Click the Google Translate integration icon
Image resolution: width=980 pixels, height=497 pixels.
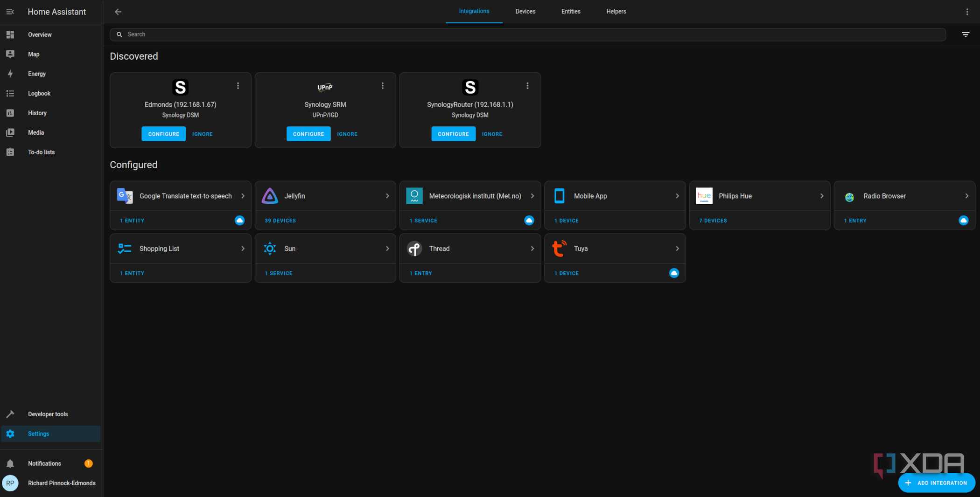125,196
